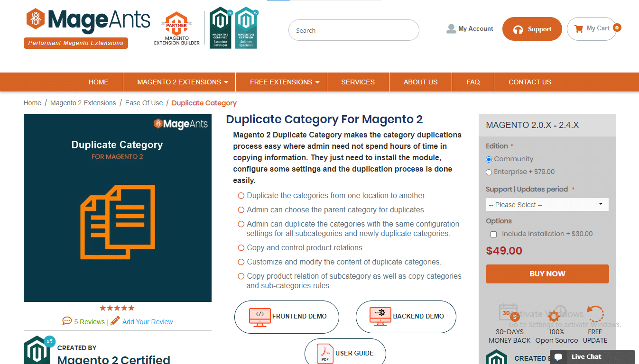Click inside the Search input field
Screen dimensions: 639x364
(x=353, y=30)
